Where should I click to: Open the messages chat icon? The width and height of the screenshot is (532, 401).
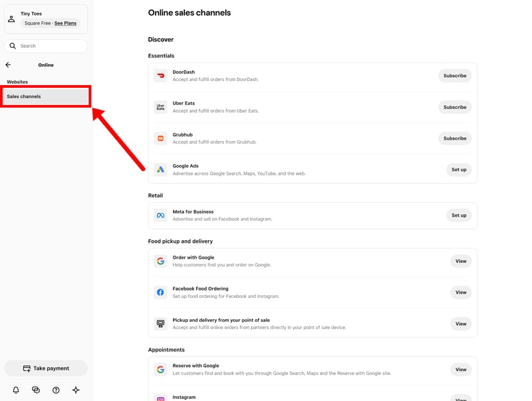(x=36, y=390)
